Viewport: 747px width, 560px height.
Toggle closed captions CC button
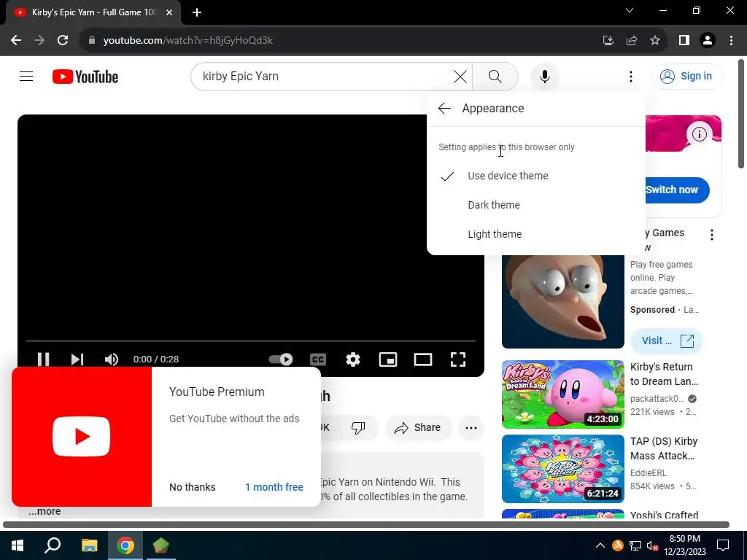click(318, 359)
